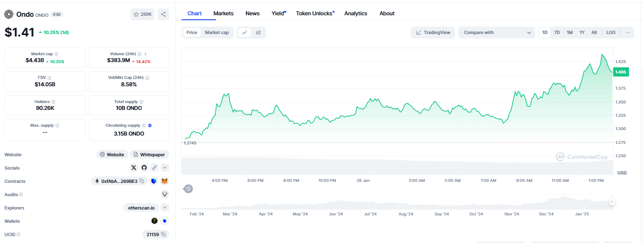Toggle chart to Market cap
This screenshot has height=243, width=644.
216,33
